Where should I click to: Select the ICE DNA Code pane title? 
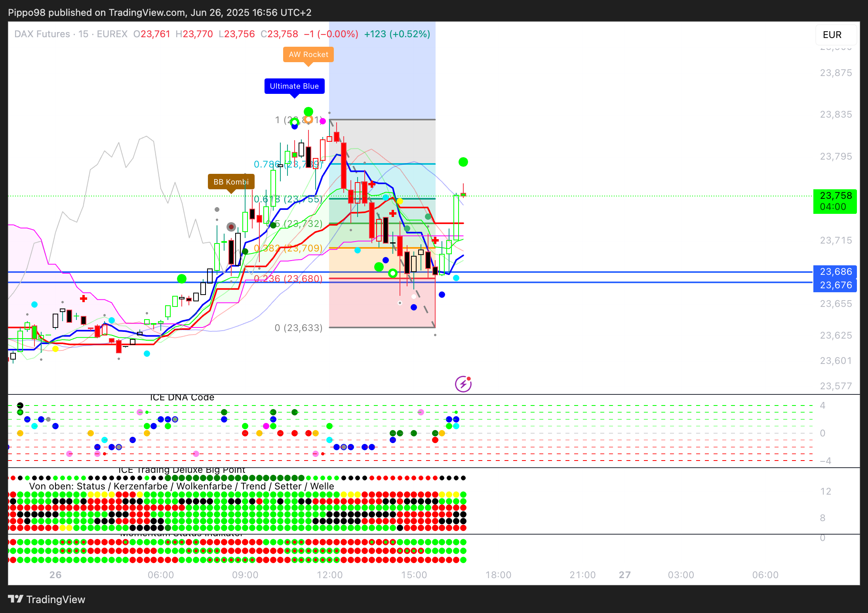pos(182,398)
